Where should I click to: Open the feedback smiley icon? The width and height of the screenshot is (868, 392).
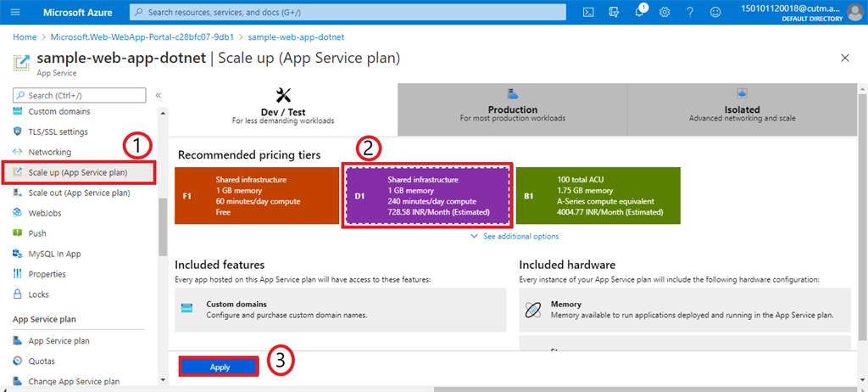pos(715,12)
